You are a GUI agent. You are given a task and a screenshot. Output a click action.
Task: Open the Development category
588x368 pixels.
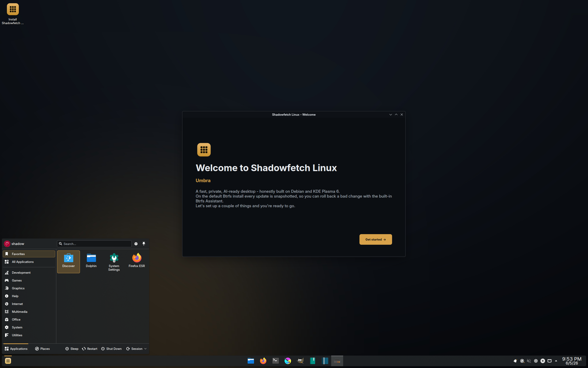point(29,273)
